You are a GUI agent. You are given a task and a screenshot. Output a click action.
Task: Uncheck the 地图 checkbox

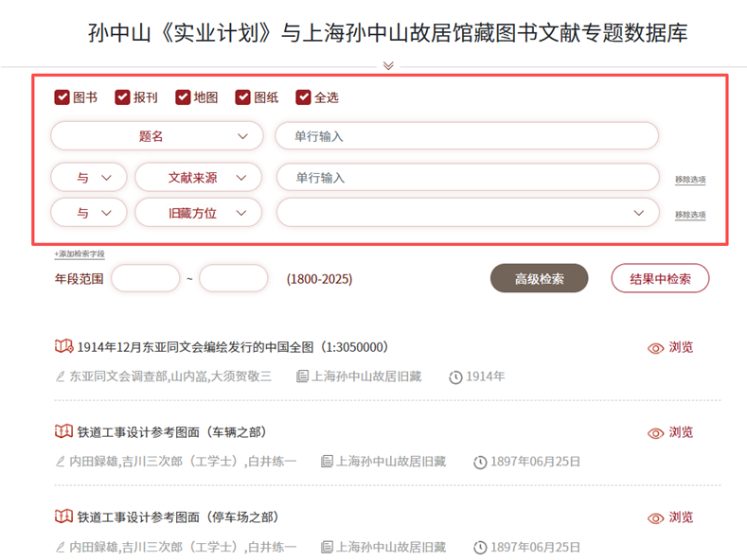tap(183, 97)
